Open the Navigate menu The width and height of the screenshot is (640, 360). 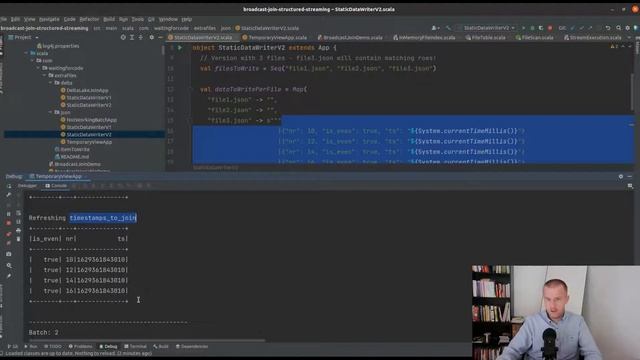tap(49, 19)
